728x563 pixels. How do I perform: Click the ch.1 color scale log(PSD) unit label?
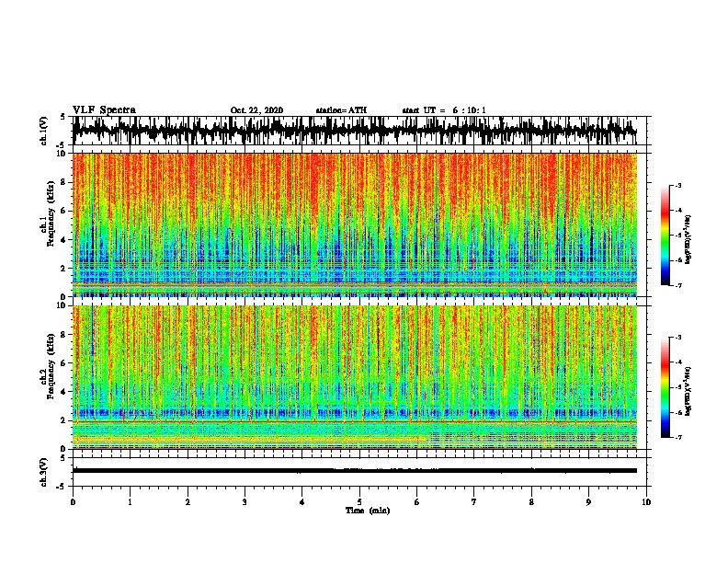(688, 240)
